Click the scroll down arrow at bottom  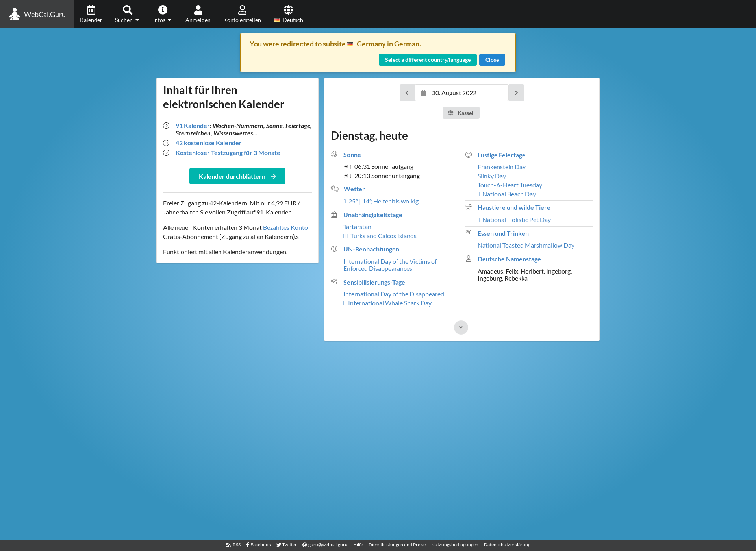tap(461, 327)
